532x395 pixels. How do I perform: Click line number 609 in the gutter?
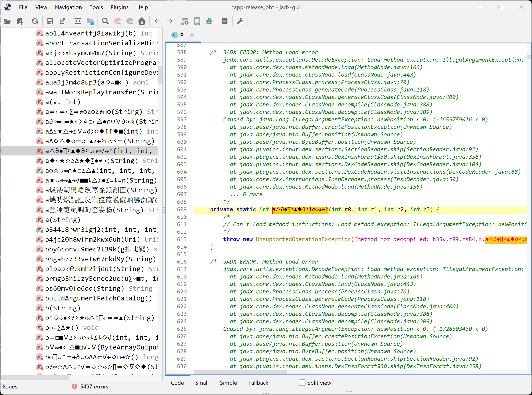point(182,209)
